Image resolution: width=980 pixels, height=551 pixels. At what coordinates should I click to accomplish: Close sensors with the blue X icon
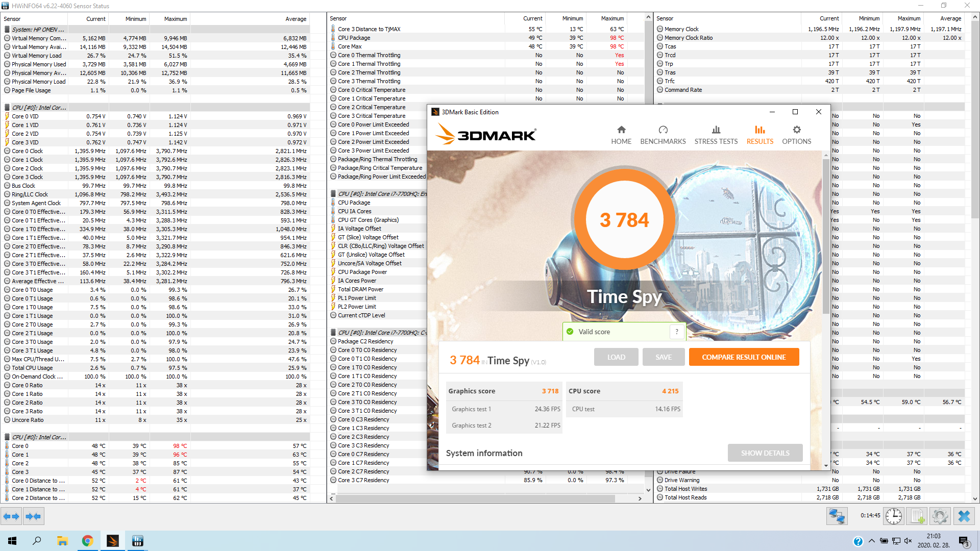(964, 516)
